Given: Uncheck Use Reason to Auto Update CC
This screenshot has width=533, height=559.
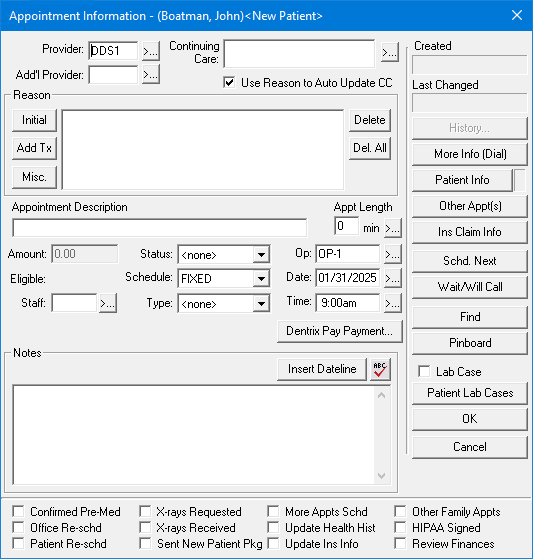Looking at the screenshot, I should [x=229, y=83].
